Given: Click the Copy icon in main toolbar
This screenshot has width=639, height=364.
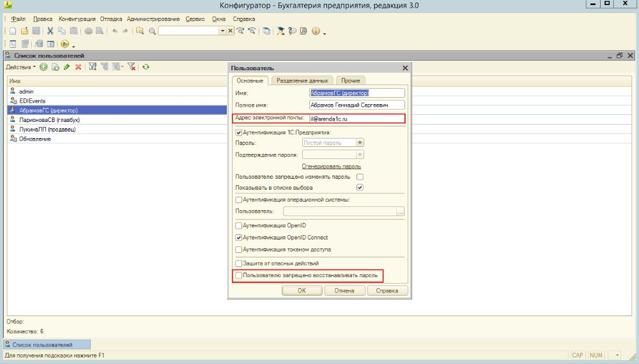Looking at the screenshot, I should click(62, 31).
